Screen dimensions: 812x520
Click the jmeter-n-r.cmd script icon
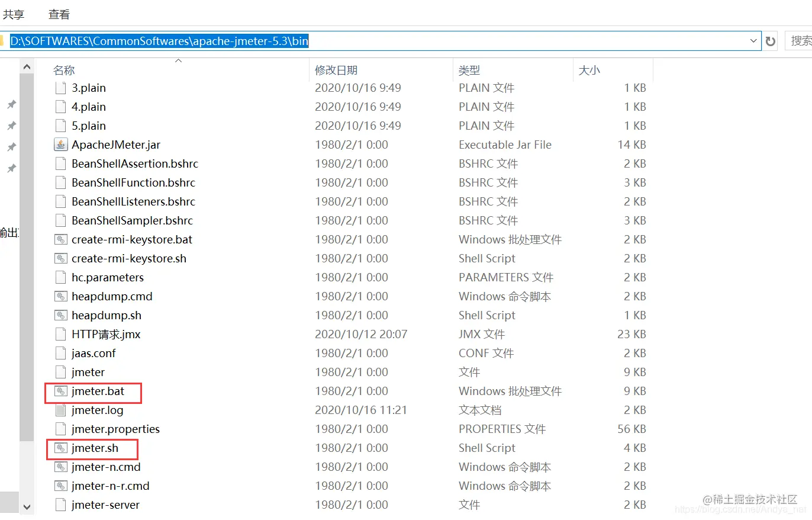[60, 486]
